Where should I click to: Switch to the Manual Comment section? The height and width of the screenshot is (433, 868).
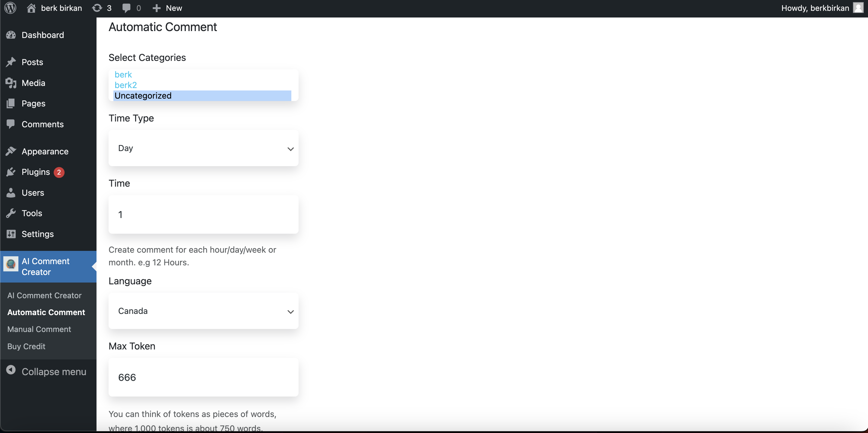39,329
